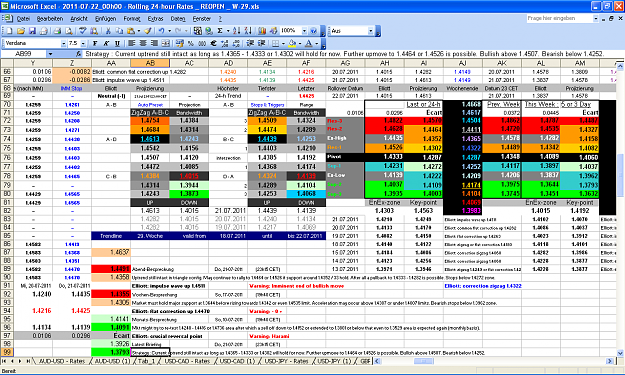625x375 pixels.
Task: Expand the AutoSum functions dropdown arrow
Action: point(228,31)
